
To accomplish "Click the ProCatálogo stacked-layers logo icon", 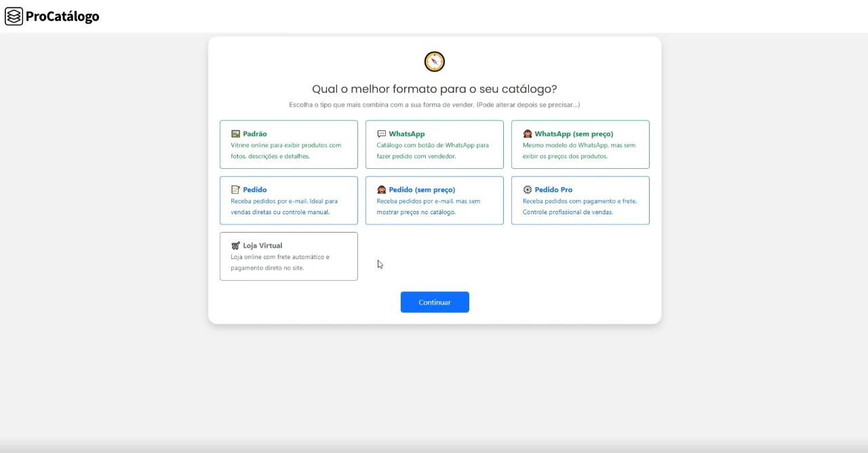I will click(x=14, y=16).
